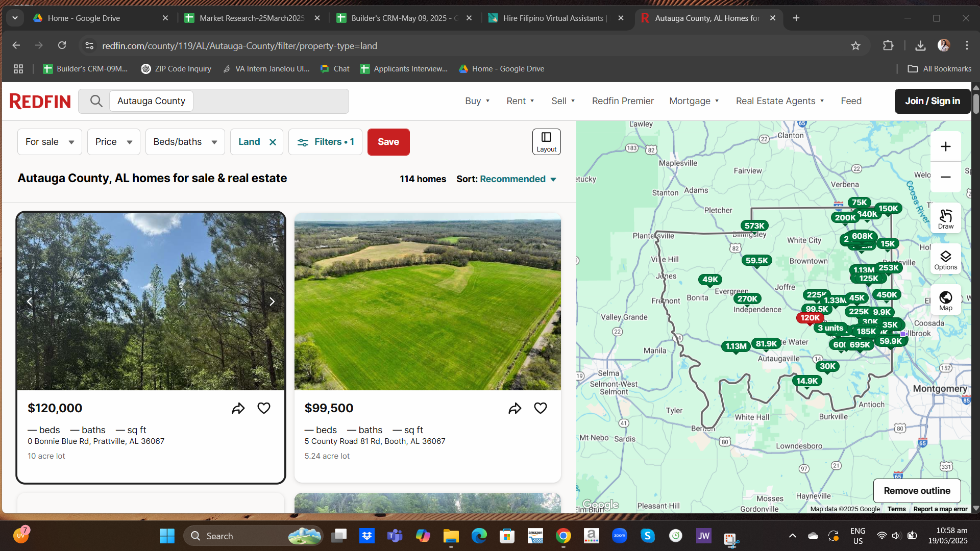The height and width of the screenshot is (551, 980).
Task: Click the Layout view icon
Action: [x=546, y=141]
